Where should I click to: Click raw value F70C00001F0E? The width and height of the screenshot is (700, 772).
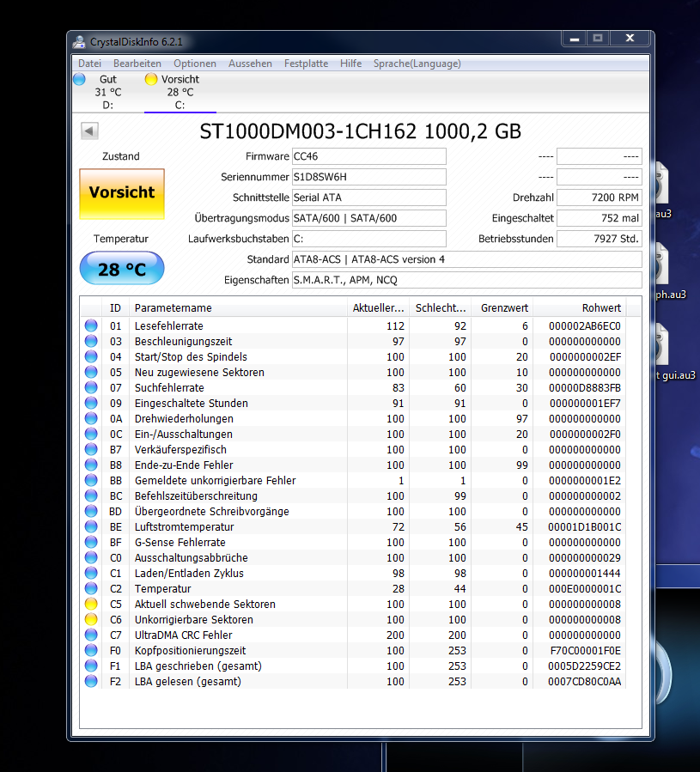click(x=585, y=650)
